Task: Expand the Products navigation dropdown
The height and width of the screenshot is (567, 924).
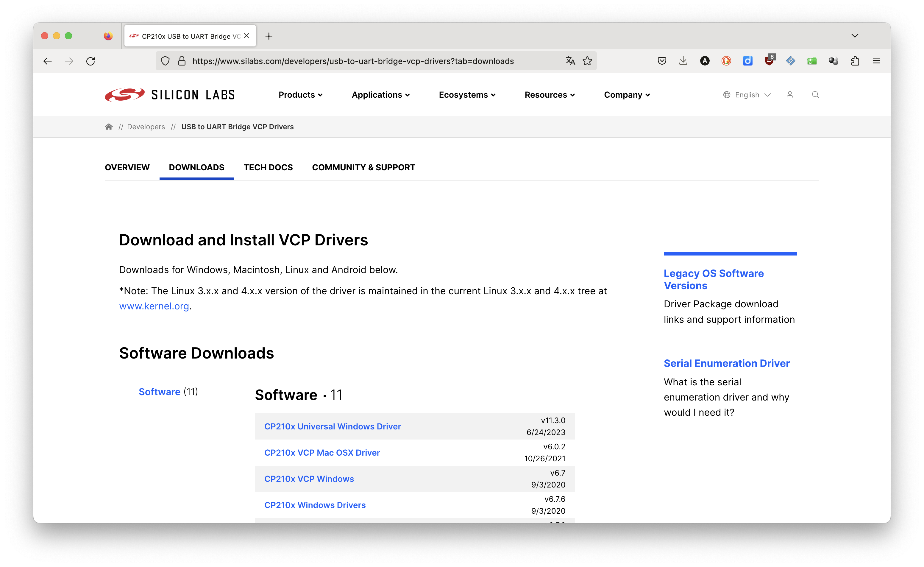Action: [x=300, y=95]
